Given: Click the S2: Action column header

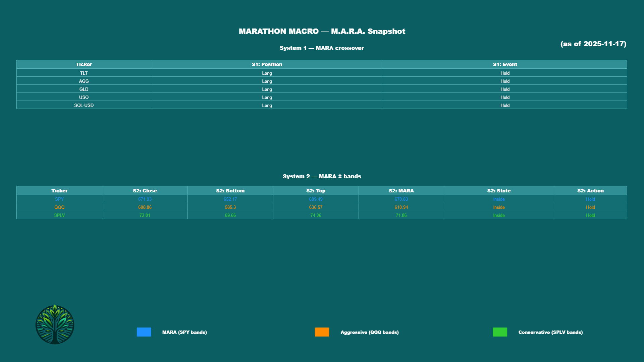Looking at the screenshot, I should pyautogui.click(x=590, y=191).
